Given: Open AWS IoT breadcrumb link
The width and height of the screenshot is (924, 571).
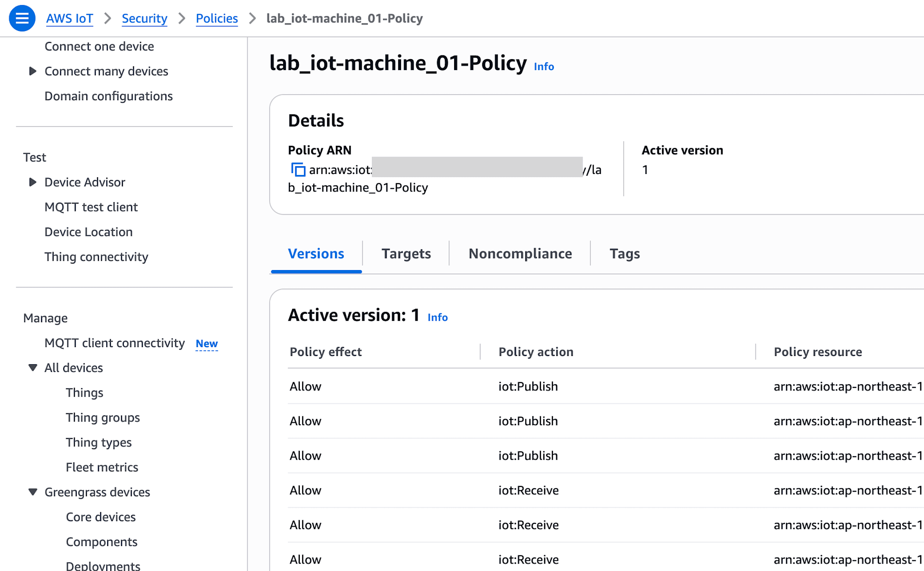Looking at the screenshot, I should coord(70,18).
